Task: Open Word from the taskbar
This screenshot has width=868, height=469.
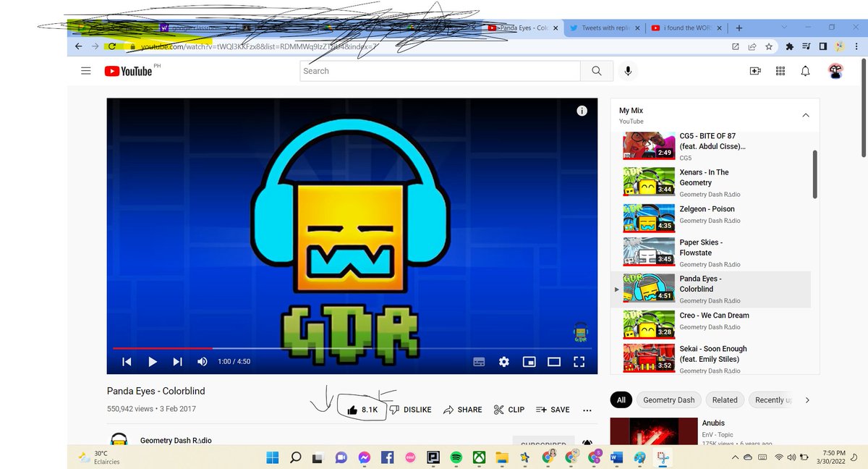Action: tap(616, 457)
